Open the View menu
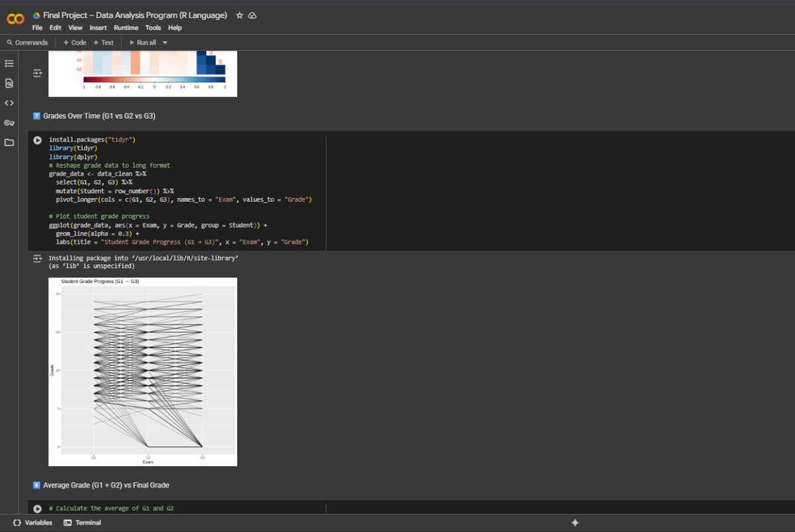795x532 pixels. (x=76, y=28)
